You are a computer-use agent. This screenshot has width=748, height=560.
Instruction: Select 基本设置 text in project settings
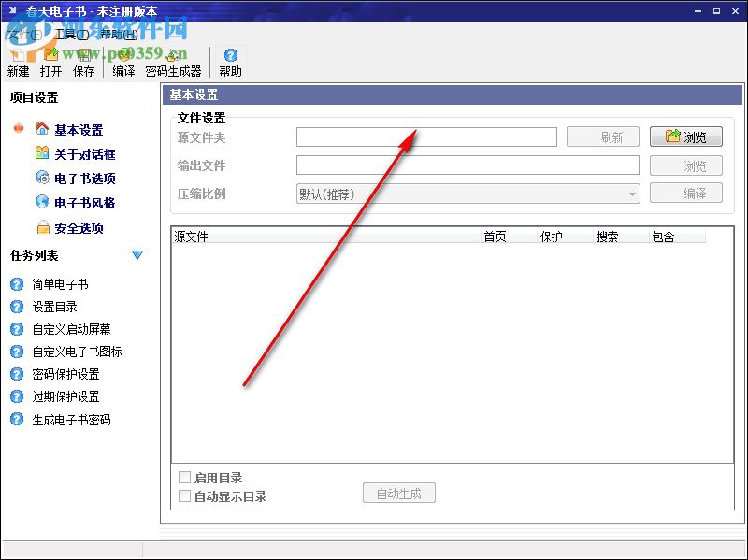[x=79, y=130]
